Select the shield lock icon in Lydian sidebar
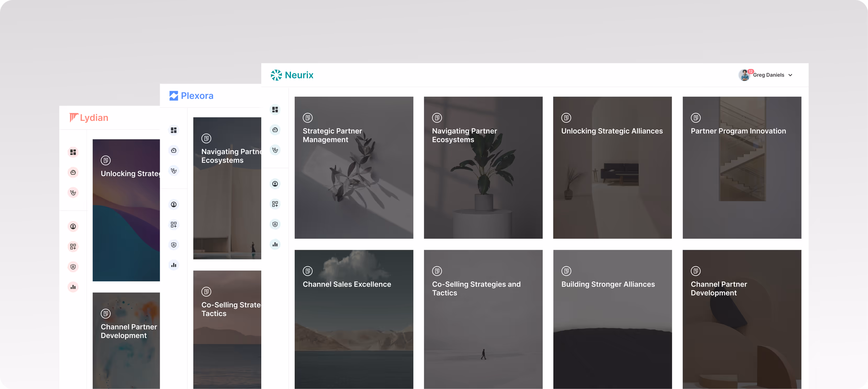868x389 pixels. point(73,267)
